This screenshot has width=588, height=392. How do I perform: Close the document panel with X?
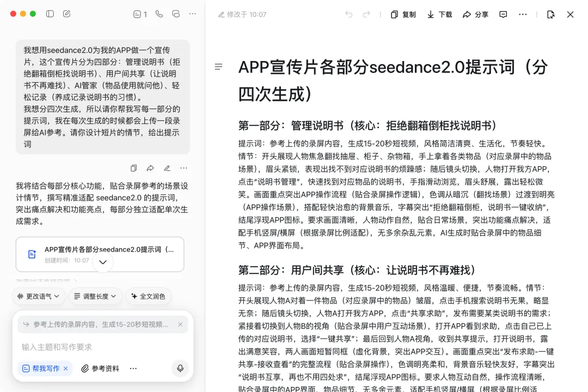click(x=571, y=14)
